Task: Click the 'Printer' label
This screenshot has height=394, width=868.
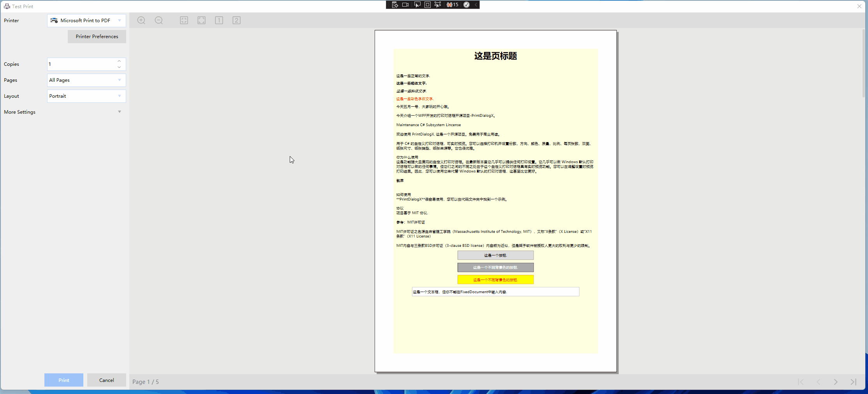Action: (x=11, y=21)
